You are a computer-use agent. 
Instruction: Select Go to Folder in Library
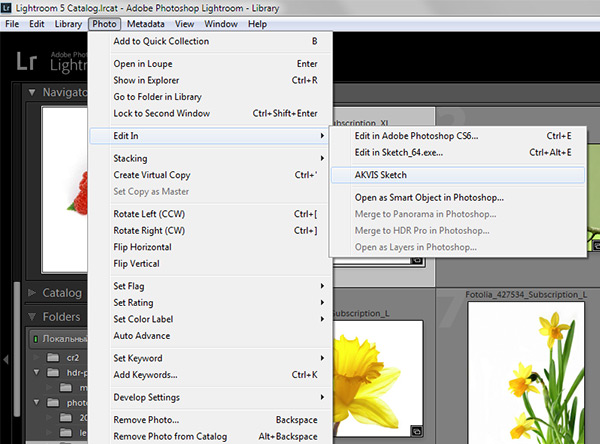(x=210, y=97)
